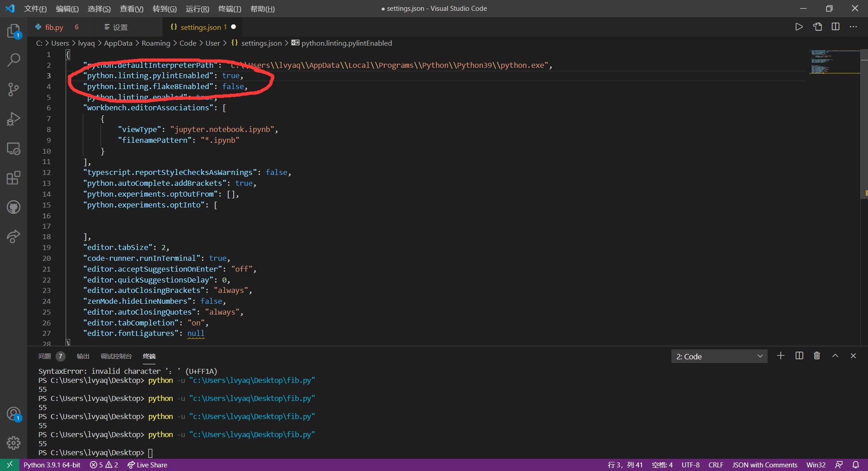Open editor More Actions ellipsis menu
This screenshot has height=471, width=868.
[x=853, y=27]
